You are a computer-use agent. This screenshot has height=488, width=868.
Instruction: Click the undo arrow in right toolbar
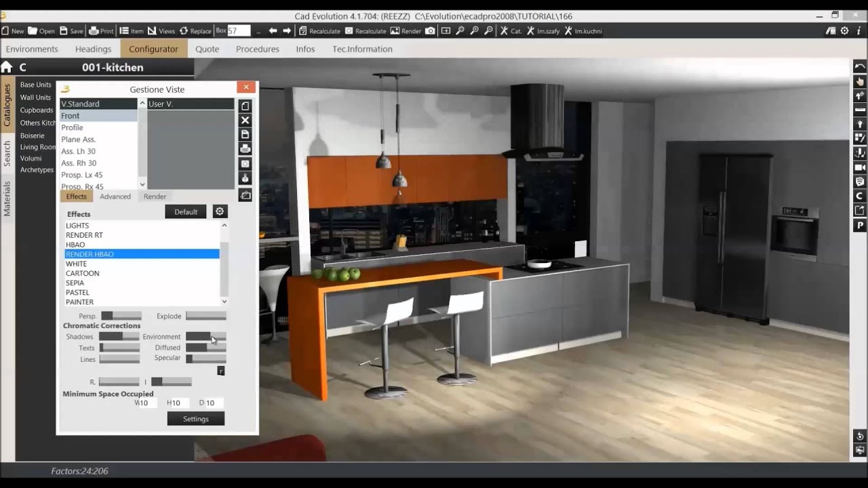coord(860,66)
